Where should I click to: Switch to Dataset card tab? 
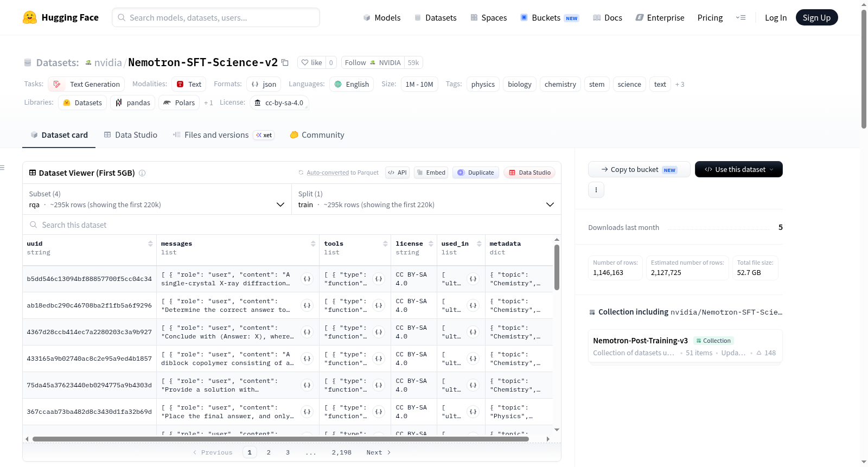(59, 135)
